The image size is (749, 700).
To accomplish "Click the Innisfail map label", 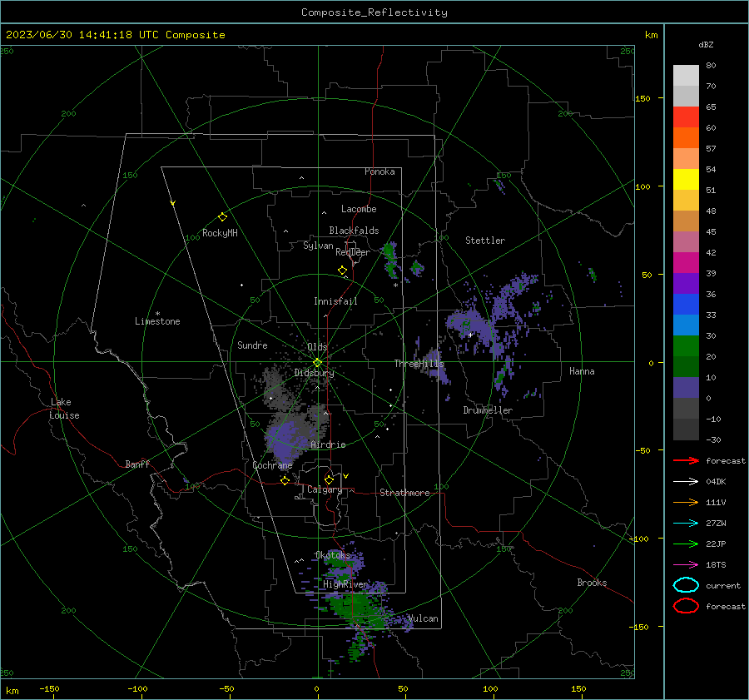I will [x=335, y=301].
